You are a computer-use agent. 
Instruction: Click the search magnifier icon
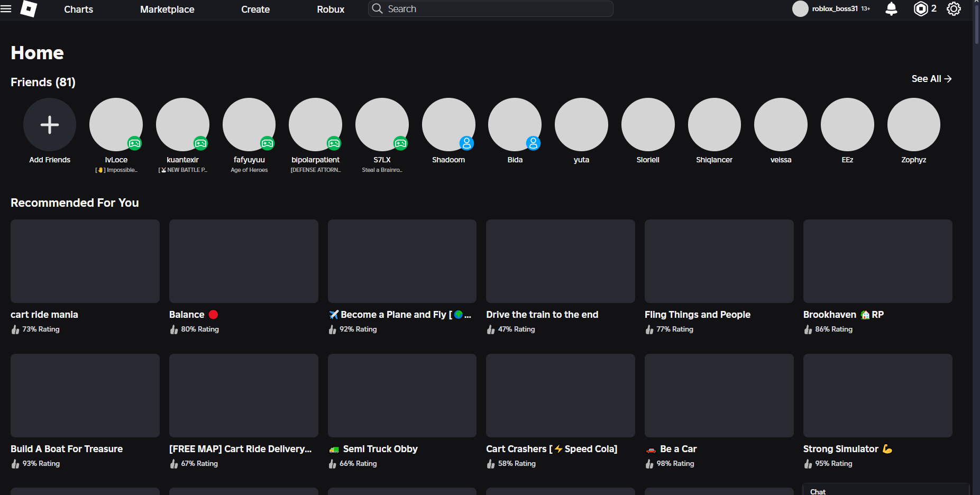coord(377,8)
